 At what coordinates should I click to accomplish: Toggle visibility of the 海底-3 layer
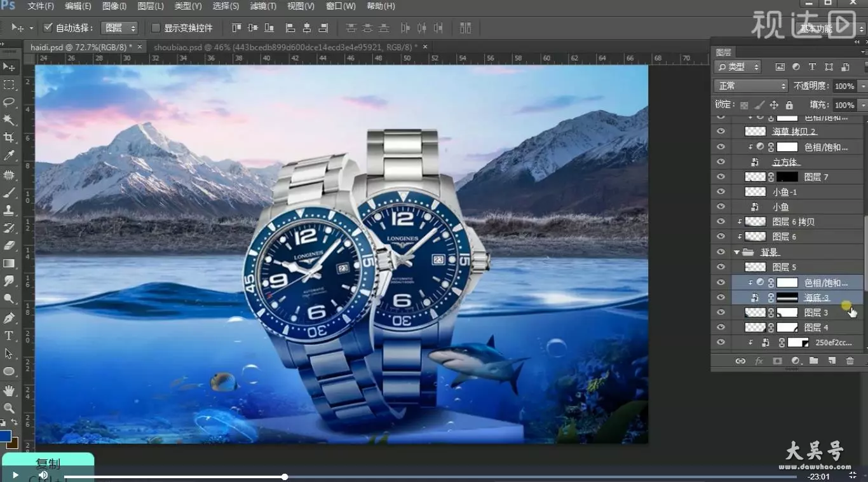point(721,297)
